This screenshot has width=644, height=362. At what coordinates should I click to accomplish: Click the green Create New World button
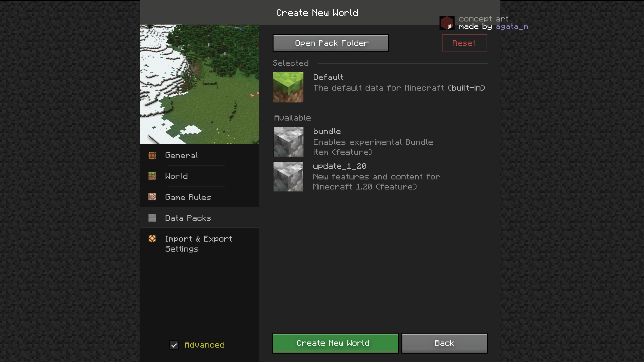[335, 343]
